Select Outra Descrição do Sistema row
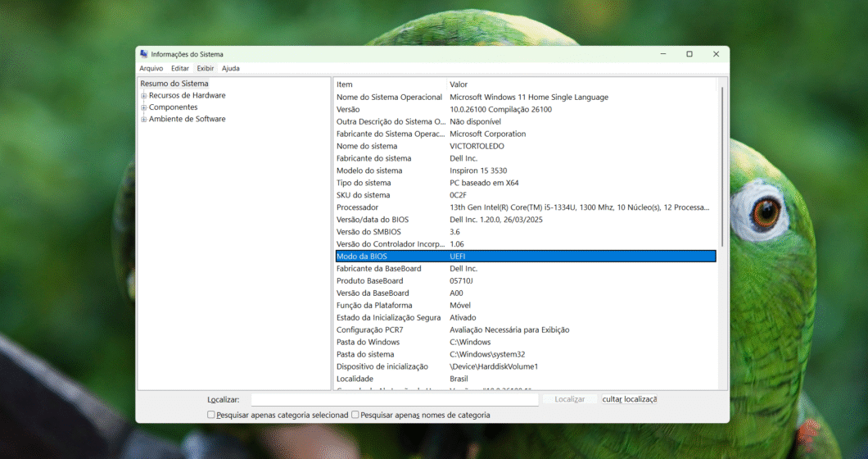The width and height of the screenshot is (868, 459). point(526,121)
